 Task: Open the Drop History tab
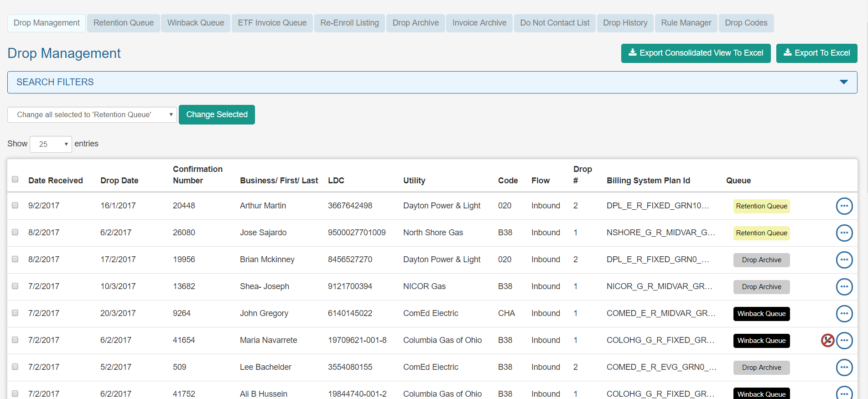click(x=625, y=23)
